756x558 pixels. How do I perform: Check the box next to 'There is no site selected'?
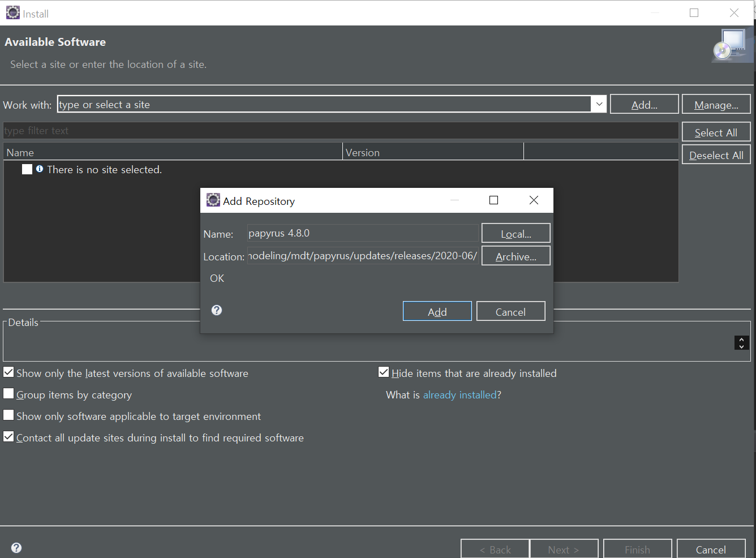pos(27,169)
